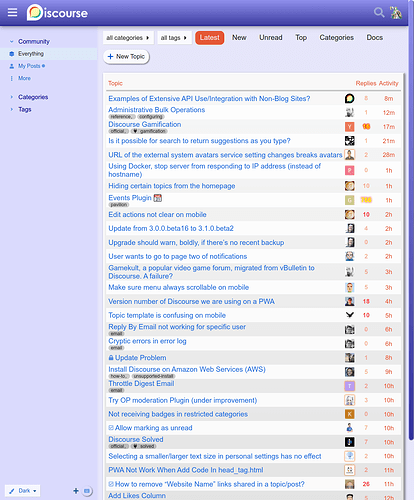414x500 pixels.
Task: Click avatar on Make sure menu always scrollable row
Action: [349, 287]
